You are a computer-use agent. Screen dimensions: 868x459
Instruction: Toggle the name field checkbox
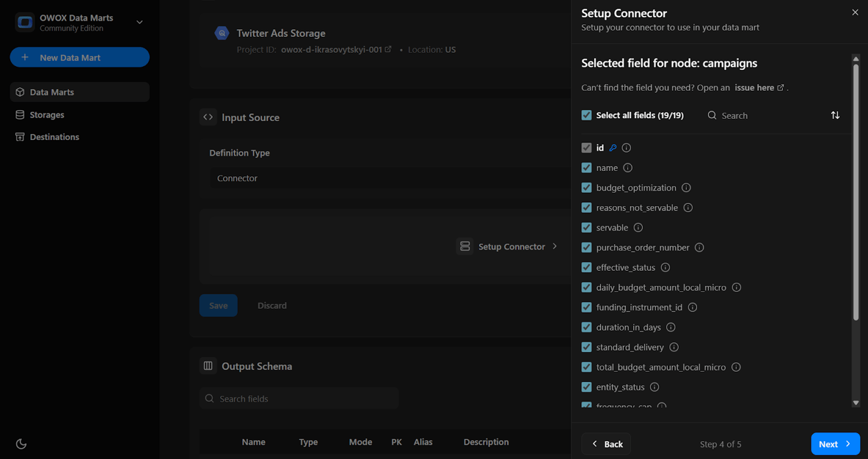pyautogui.click(x=587, y=168)
